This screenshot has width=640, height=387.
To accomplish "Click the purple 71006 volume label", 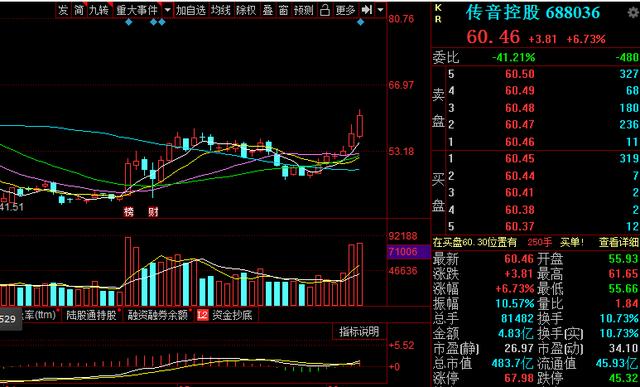I will coord(408,252).
